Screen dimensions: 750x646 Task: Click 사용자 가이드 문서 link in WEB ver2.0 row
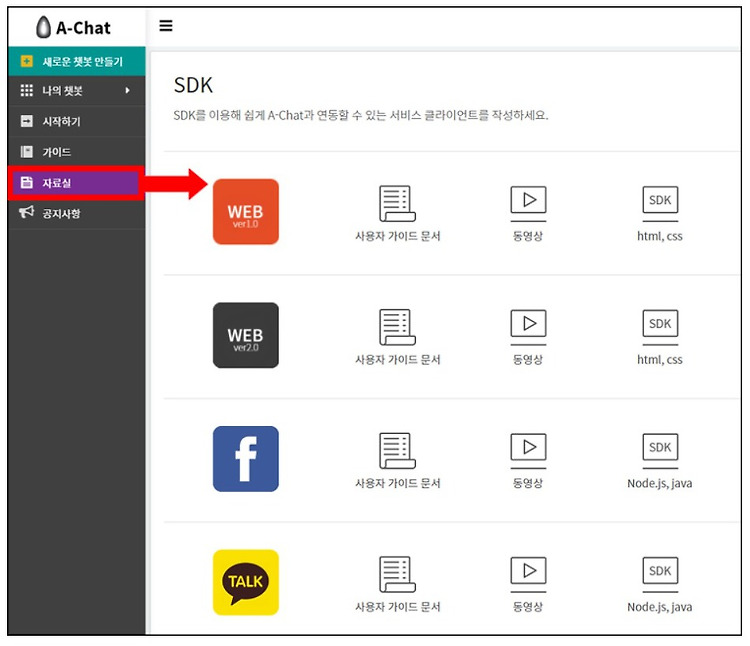click(397, 360)
